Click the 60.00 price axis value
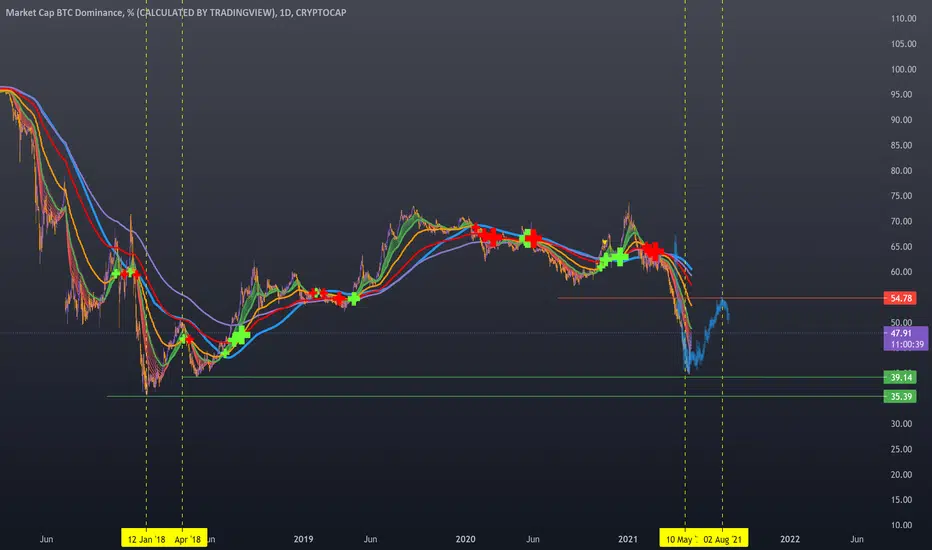The height and width of the screenshot is (550, 932). point(901,272)
